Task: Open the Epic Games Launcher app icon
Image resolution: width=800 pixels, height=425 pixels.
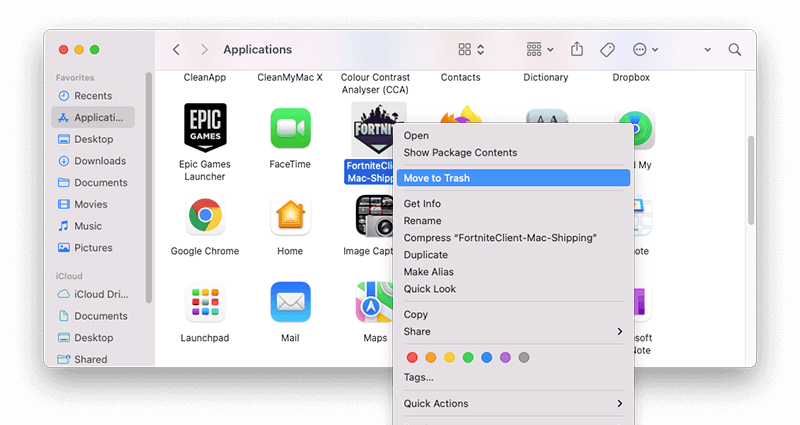Action: click(205, 128)
